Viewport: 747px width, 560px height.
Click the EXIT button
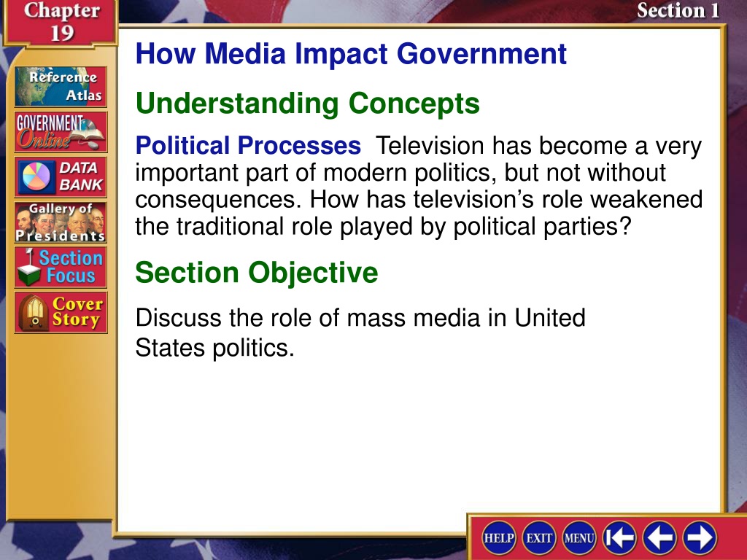click(x=539, y=538)
